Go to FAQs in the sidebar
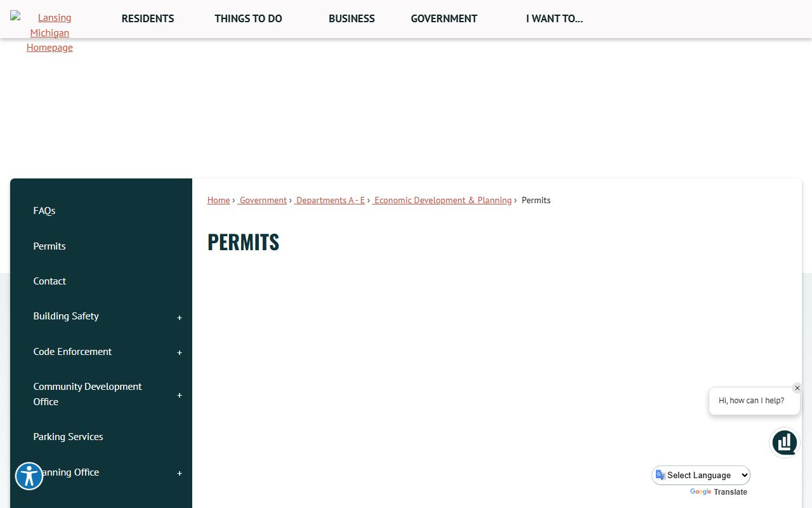Viewport: 812px width, 508px height. (44, 210)
